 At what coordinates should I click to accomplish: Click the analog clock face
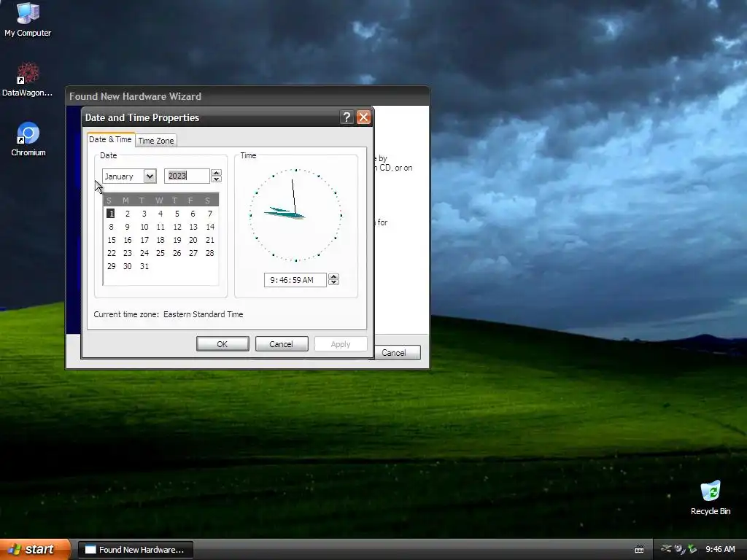[x=296, y=215]
